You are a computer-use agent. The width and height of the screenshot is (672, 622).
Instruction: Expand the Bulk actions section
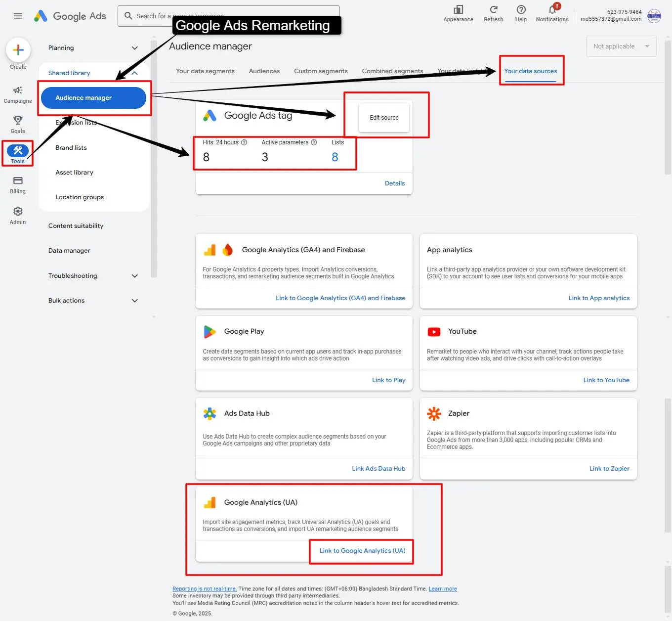click(x=134, y=301)
